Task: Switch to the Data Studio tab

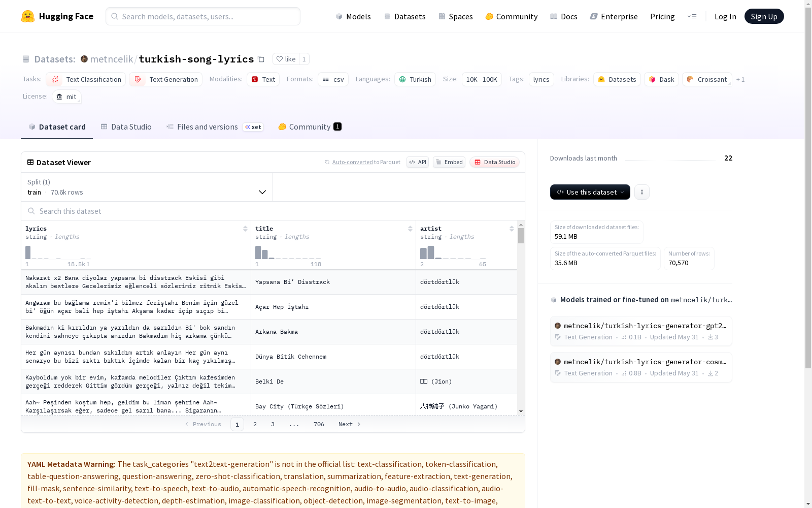Action: click(x=126, y=127)
